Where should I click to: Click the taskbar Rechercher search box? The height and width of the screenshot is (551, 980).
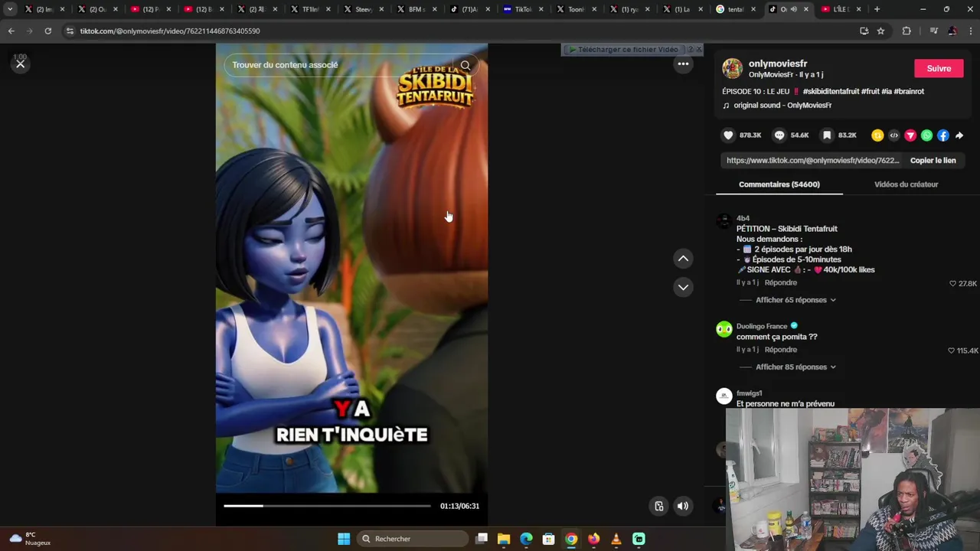413,539
